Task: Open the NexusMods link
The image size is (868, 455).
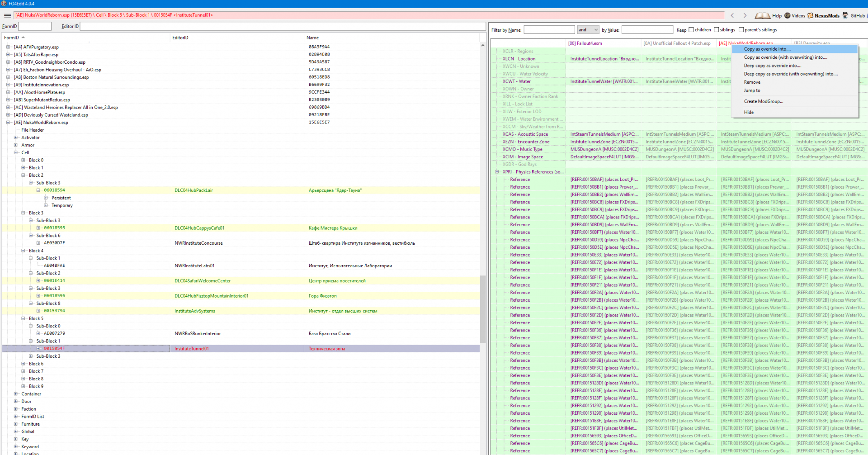Action: tap(827, 16)
